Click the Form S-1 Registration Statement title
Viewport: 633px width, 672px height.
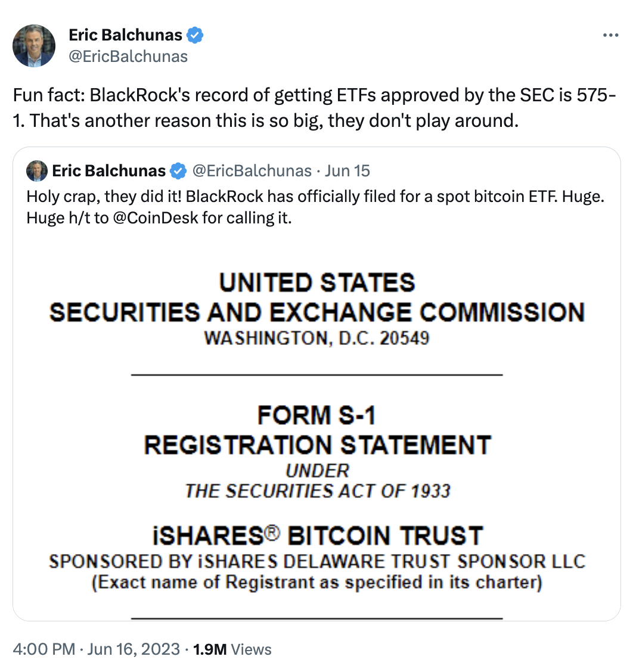pos(316,430)
